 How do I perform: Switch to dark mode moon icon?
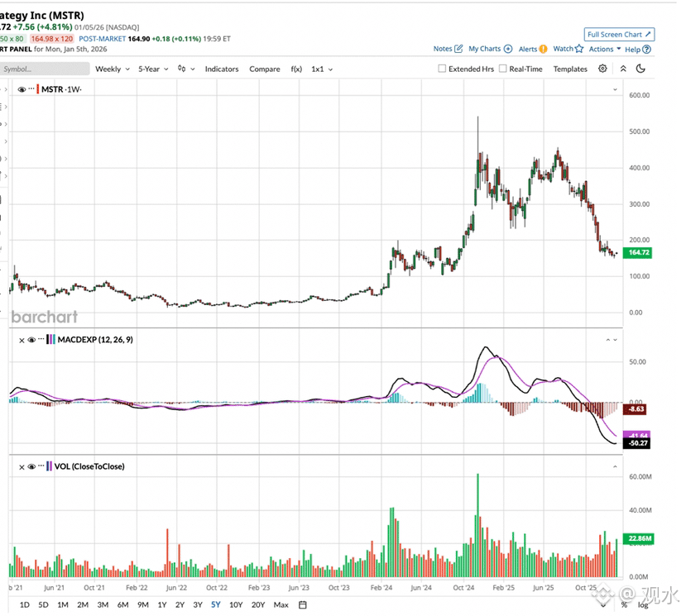click(x=640, y=69)
